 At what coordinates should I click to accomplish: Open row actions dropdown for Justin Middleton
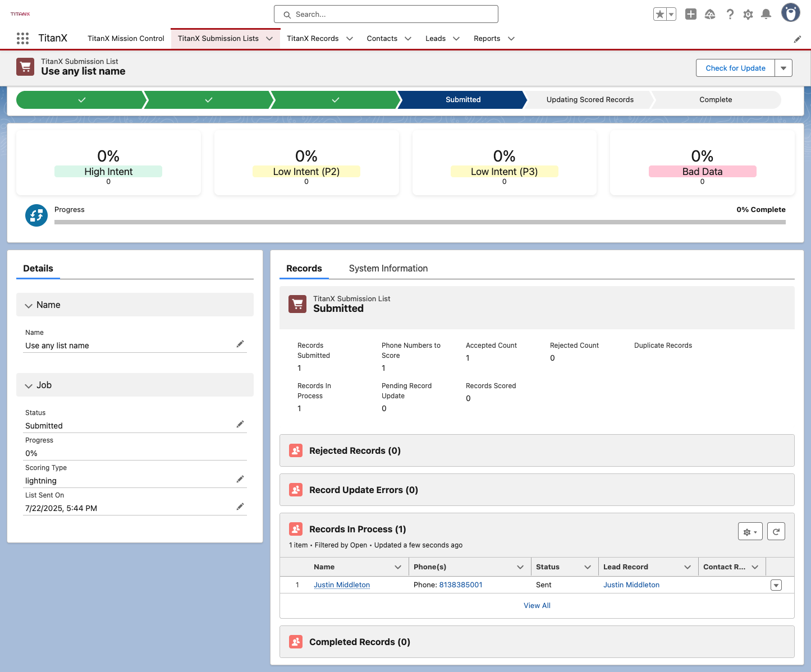click(776, 585)
